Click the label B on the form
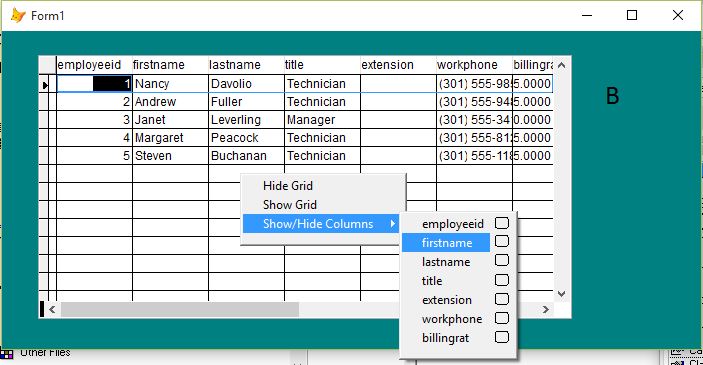 pos(612,96)
